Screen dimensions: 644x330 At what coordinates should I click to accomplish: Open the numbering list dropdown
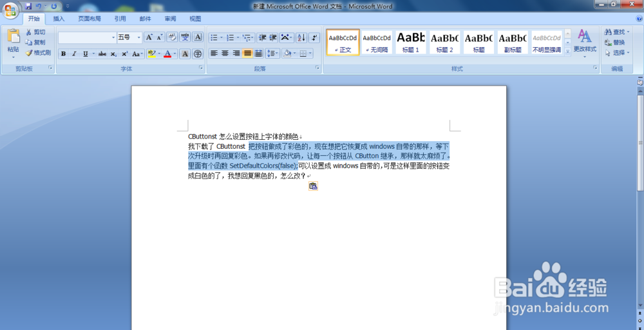[x=238, y=38]
